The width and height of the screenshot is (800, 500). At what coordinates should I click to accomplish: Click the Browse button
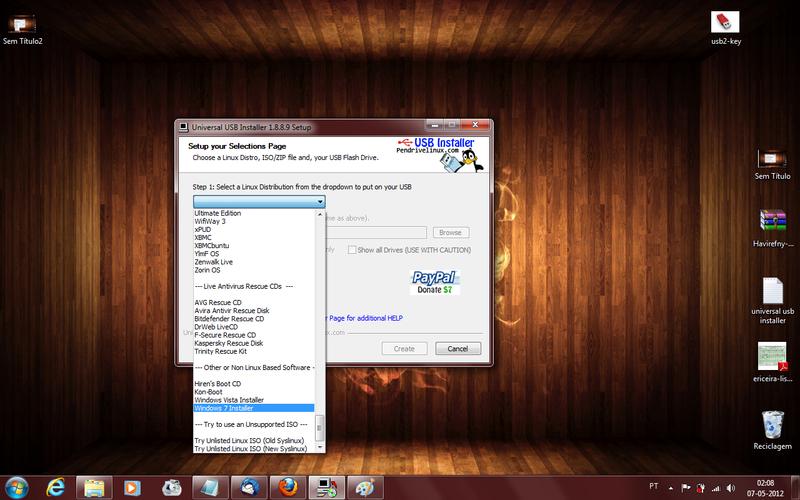[451, 232]
